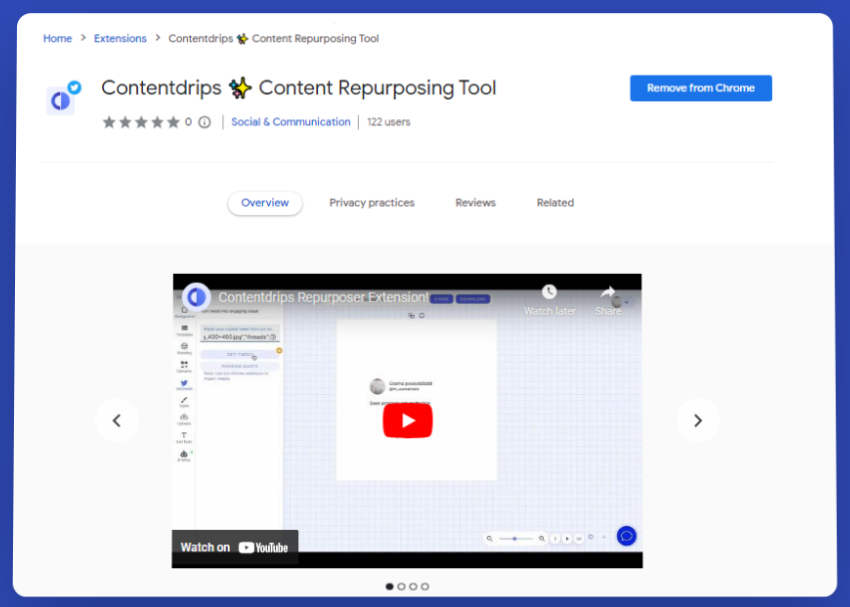Screen dimensions: 850x607
Task: Open the Reviews tab
Action: pos(475,203)
